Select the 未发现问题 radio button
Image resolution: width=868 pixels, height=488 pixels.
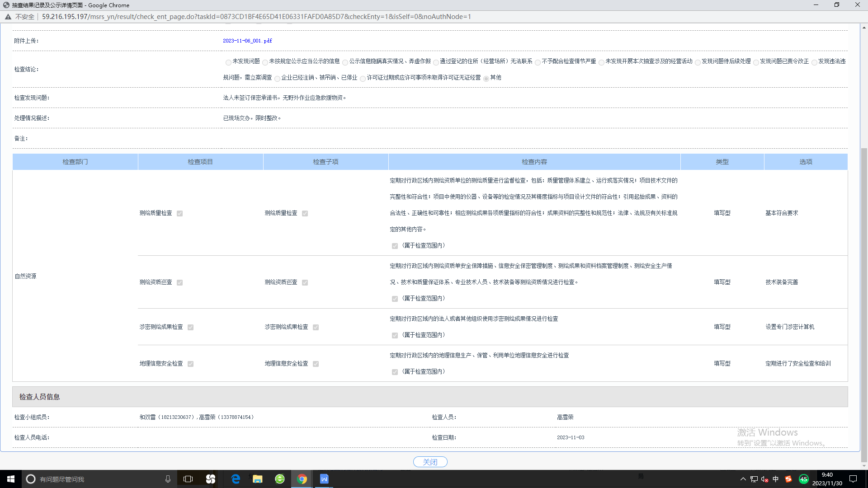click(x=228, y=62)
